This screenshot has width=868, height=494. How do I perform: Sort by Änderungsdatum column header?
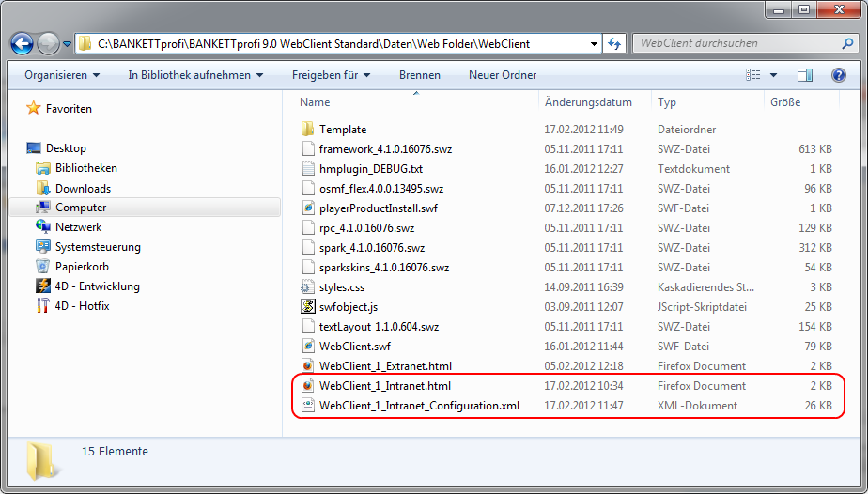point(588,102)
